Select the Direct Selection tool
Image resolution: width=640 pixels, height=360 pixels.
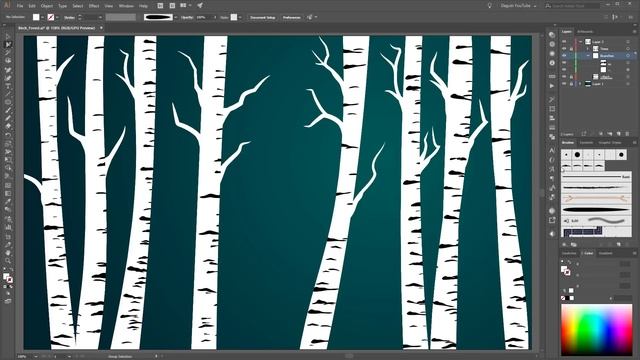[8, 44]
